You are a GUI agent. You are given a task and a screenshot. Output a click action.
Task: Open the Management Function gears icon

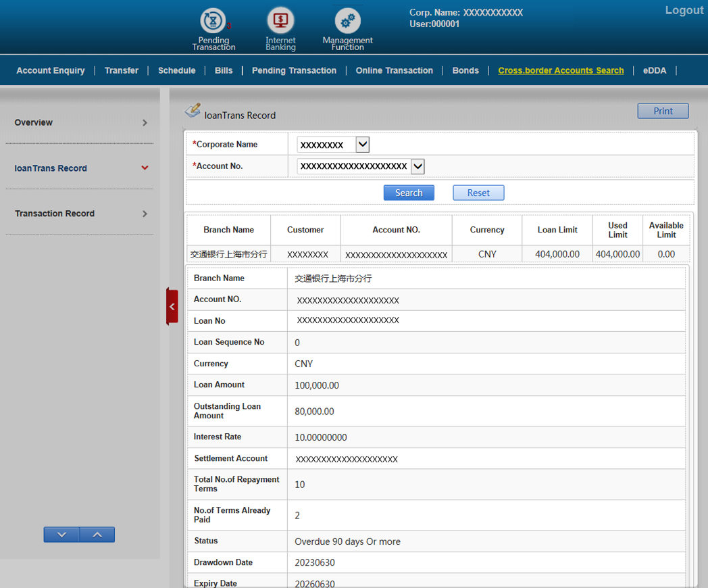(347, 21)
